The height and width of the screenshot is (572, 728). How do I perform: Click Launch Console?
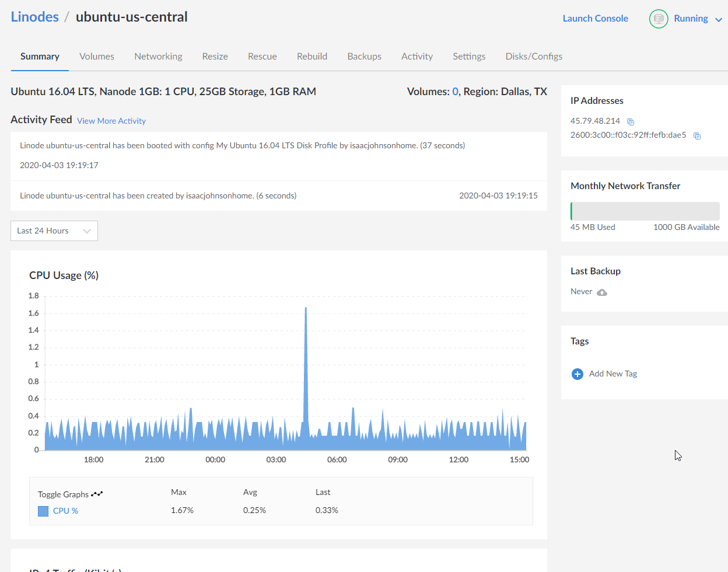coord(595,19)
